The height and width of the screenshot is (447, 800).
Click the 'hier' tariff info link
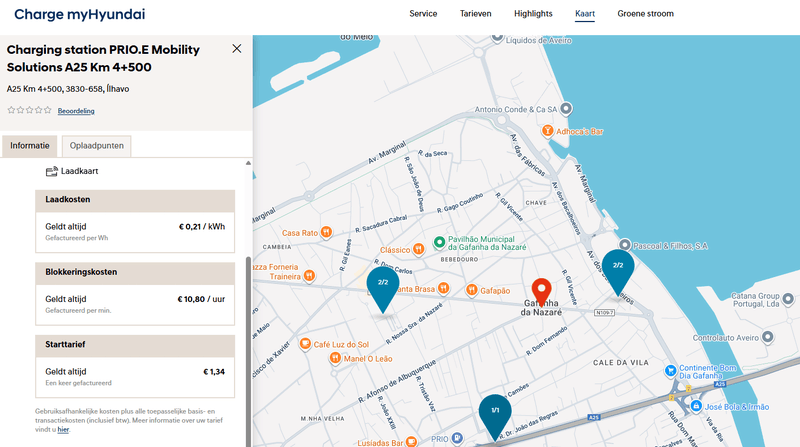63,430
